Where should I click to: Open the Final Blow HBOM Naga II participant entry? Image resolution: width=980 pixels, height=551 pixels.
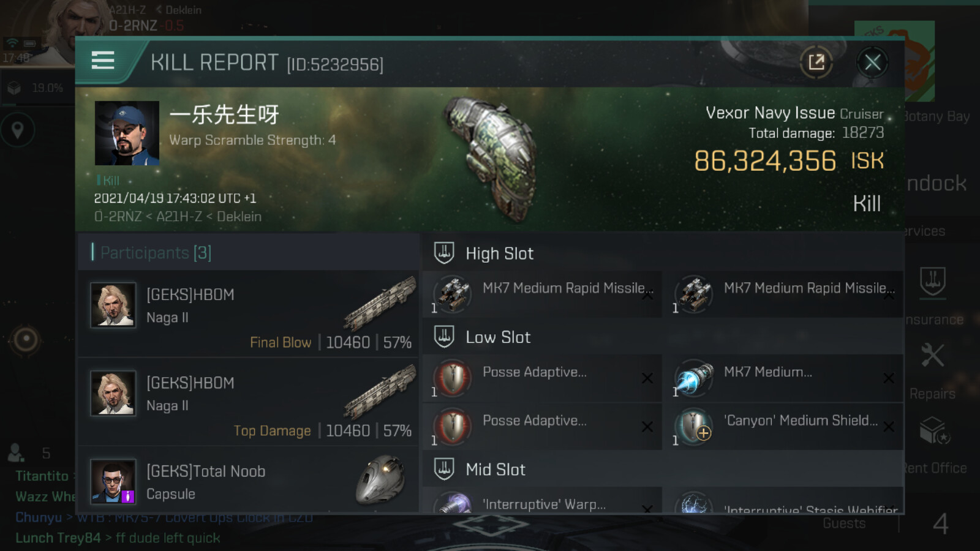pos(249,313)
